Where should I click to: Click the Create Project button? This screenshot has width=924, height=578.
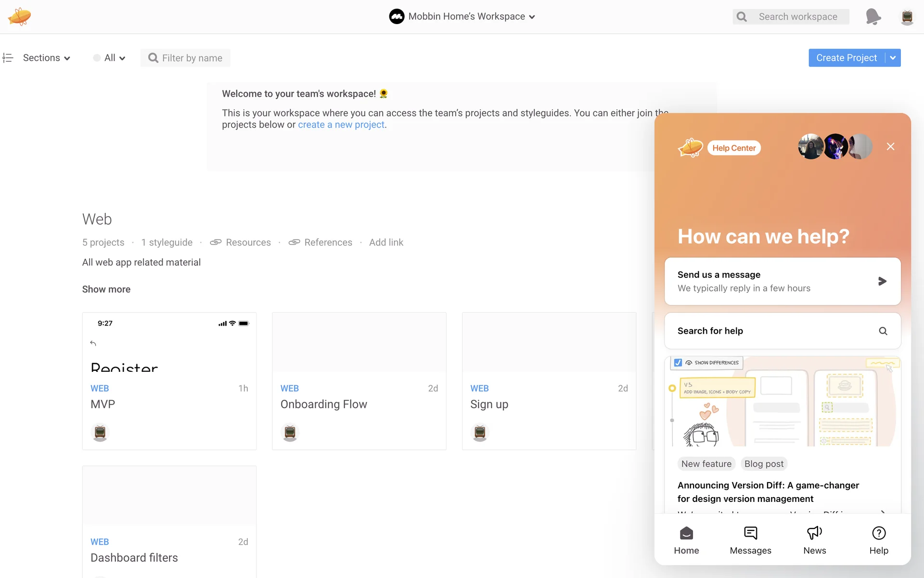point(846,58)
